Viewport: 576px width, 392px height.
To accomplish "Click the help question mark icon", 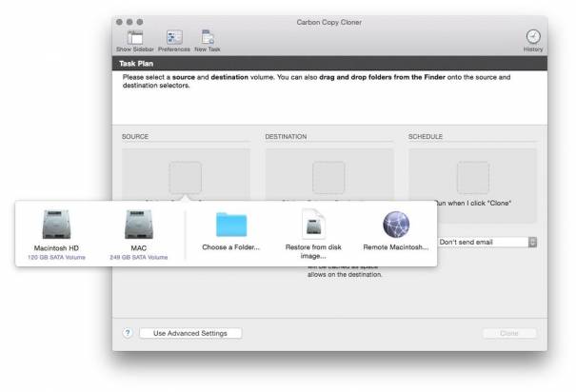I will point(128,333).
